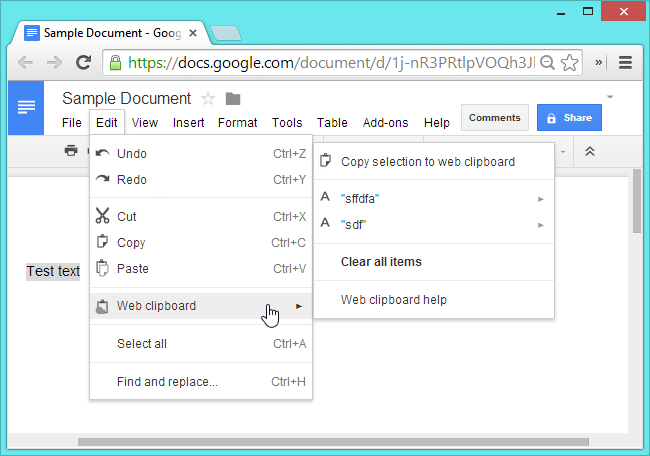Image resolution: width=650 pixels, height=456 pixels.
Task: Collapse the toolbar with double chevron
Action: tap(590, 151)
